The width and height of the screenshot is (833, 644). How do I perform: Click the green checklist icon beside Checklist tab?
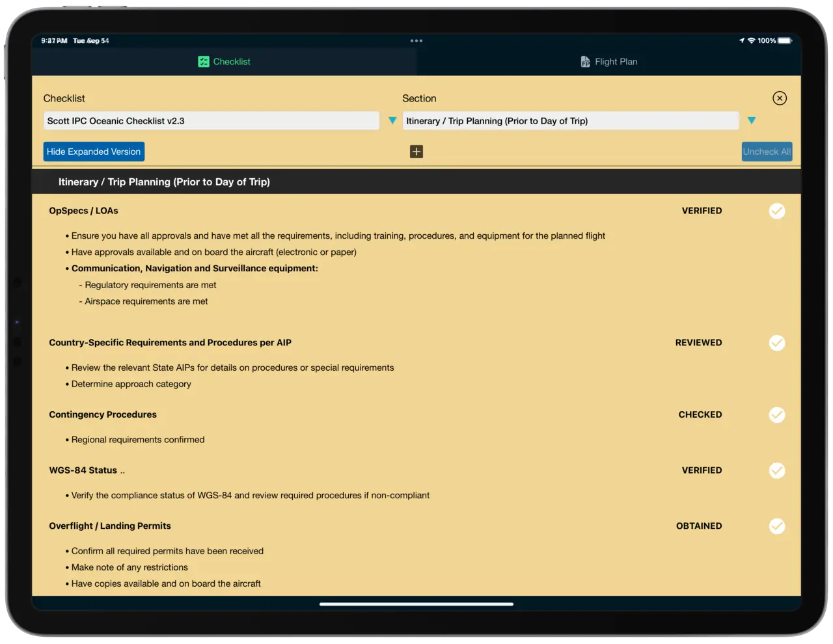[203, 61]
